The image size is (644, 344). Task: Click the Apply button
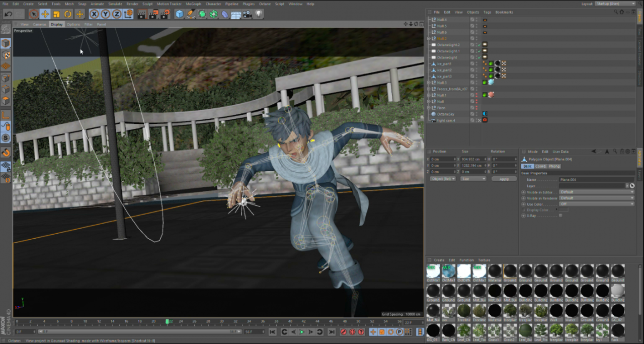click(504, 179)
